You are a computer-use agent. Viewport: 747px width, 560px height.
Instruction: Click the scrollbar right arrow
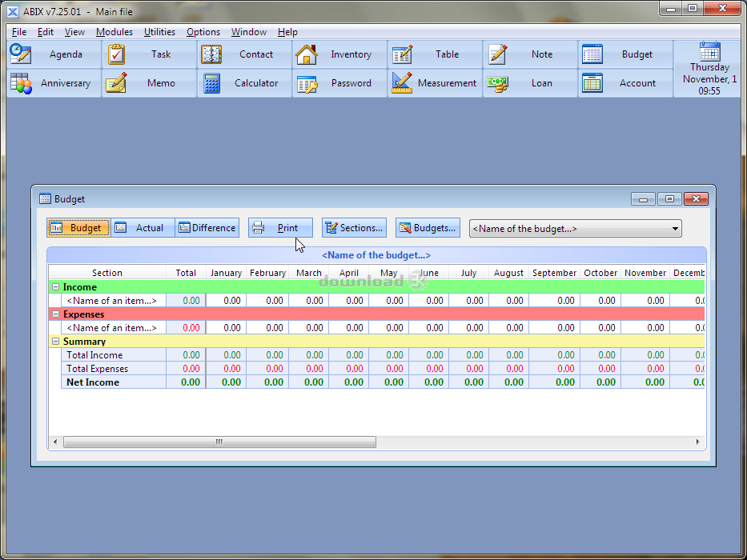(x=698, y=442)
